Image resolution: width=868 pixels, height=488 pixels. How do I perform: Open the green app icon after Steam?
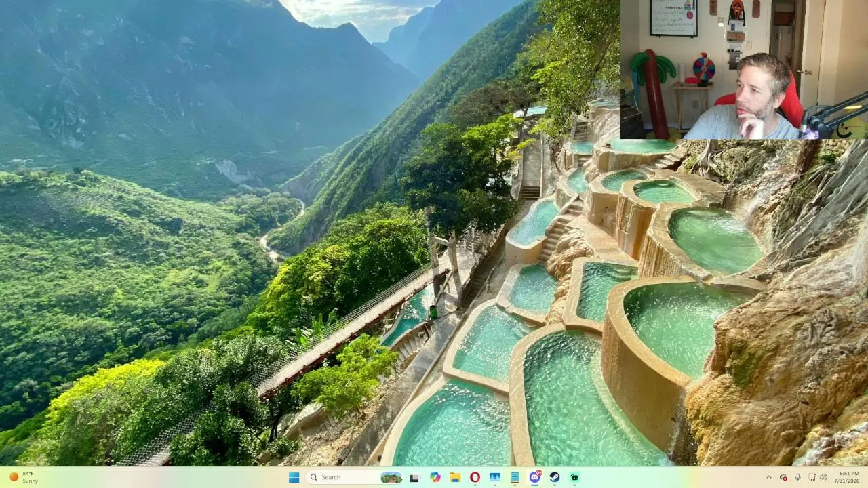(x=574, y=477)
